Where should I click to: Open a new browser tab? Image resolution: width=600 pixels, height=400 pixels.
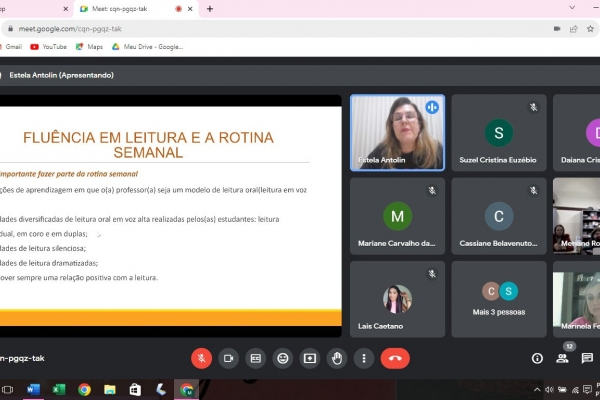[210, 9]
